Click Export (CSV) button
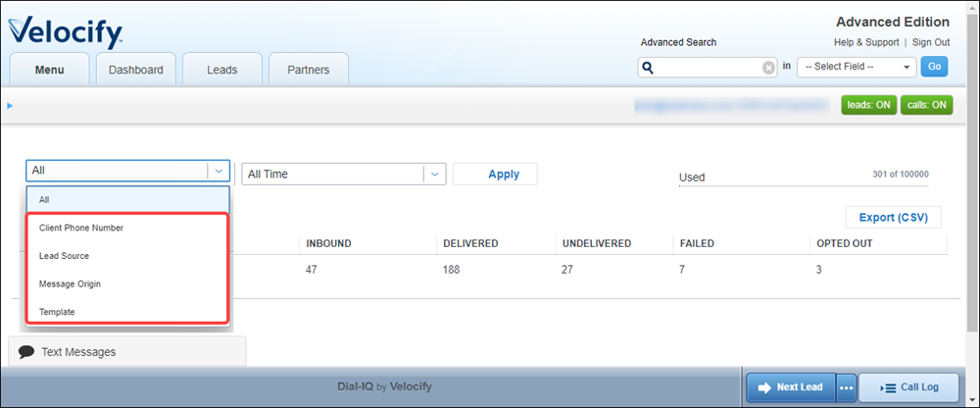Viewport: 980px width, 408px height. (x=893, y=218)
